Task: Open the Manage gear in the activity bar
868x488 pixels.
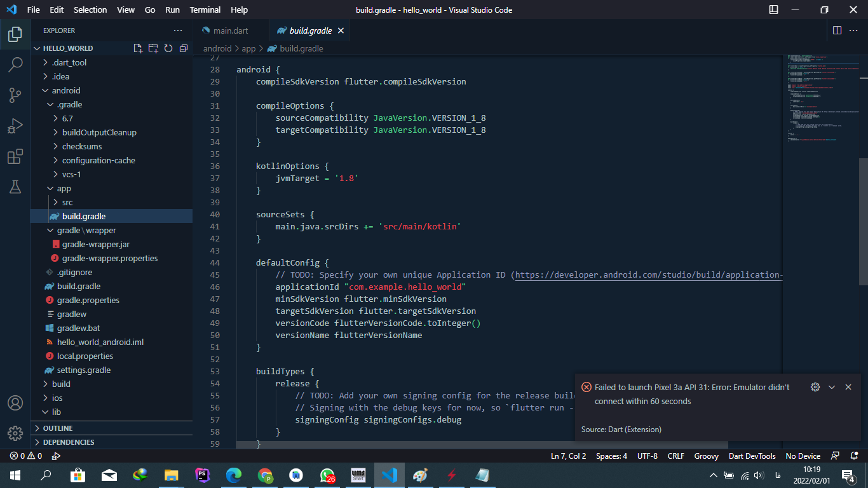Action: 15,433
